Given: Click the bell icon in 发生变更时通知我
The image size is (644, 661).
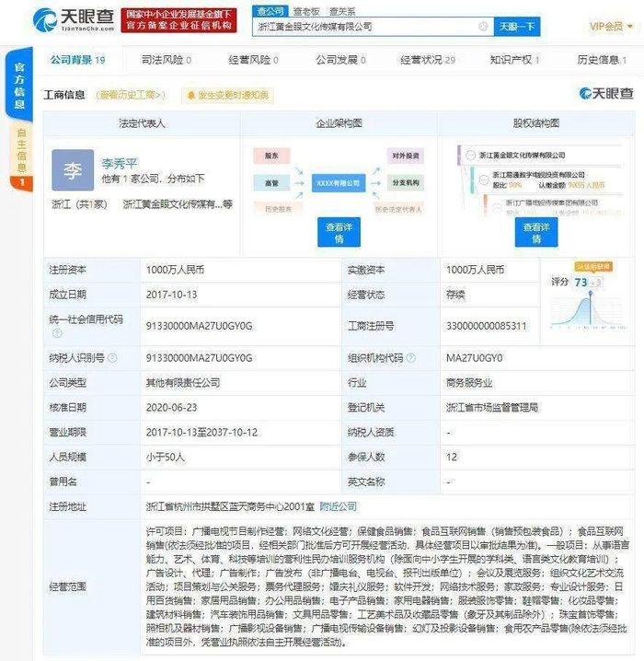Looking at the screenshot, I should tap(190, 96).
